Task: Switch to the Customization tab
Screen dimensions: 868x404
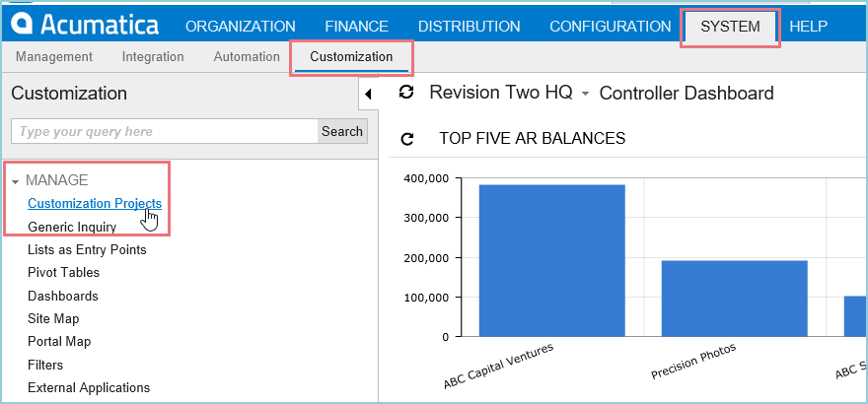Action: (351, 56)
